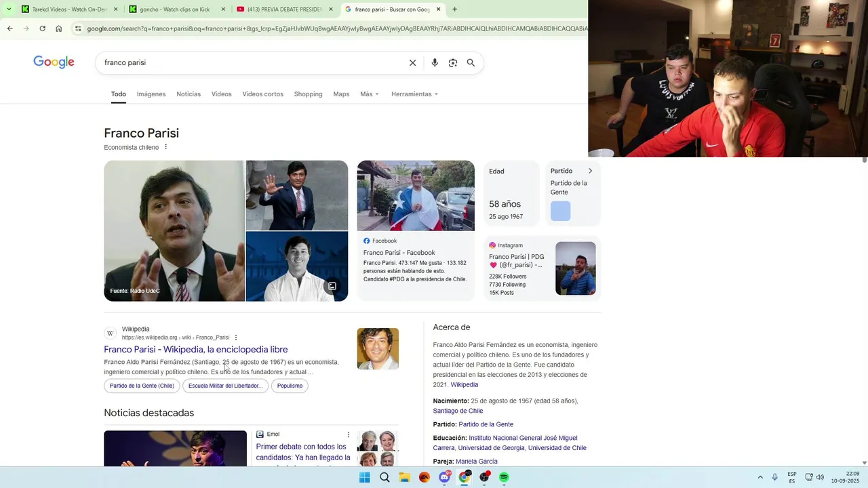Open the image gallery icon on photos
868x488 pixels.
point(332,286)
